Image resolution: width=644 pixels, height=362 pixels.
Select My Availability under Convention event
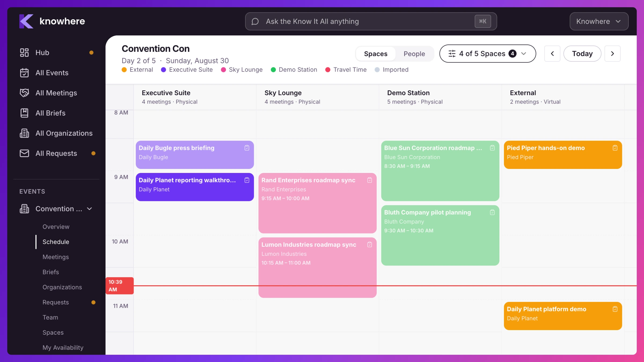63,348
